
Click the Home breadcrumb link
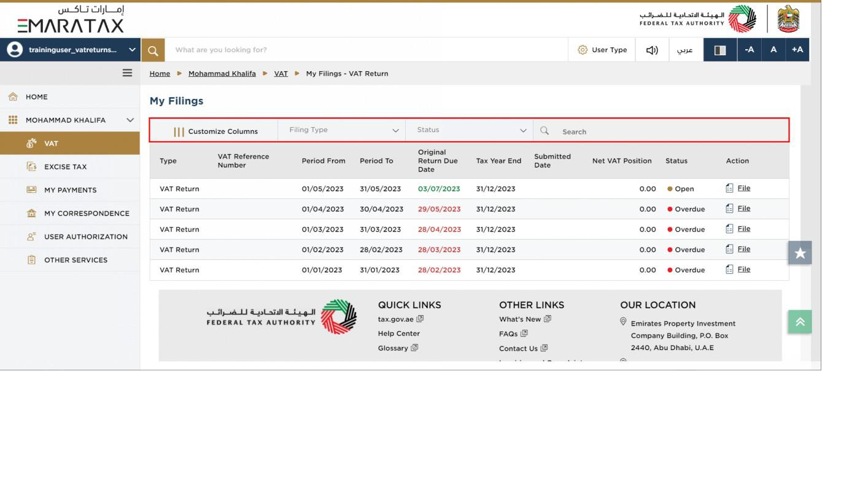coord(160,73)
